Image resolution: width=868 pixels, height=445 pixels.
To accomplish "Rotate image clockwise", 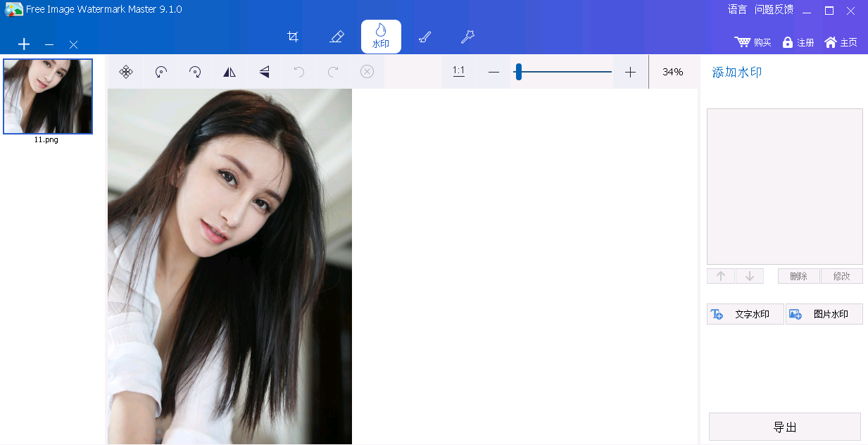I will pos(195,72).
